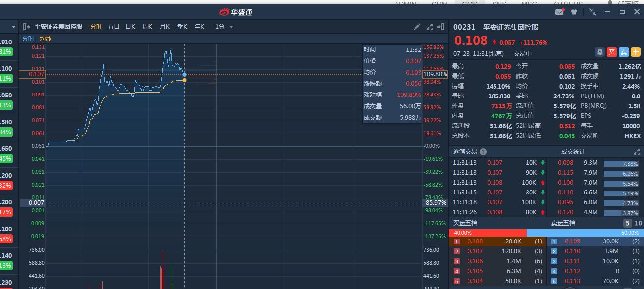This screenshot has height=289, width=644.
Task: Click the shrink window arrows icon
Action: [593, 12]
